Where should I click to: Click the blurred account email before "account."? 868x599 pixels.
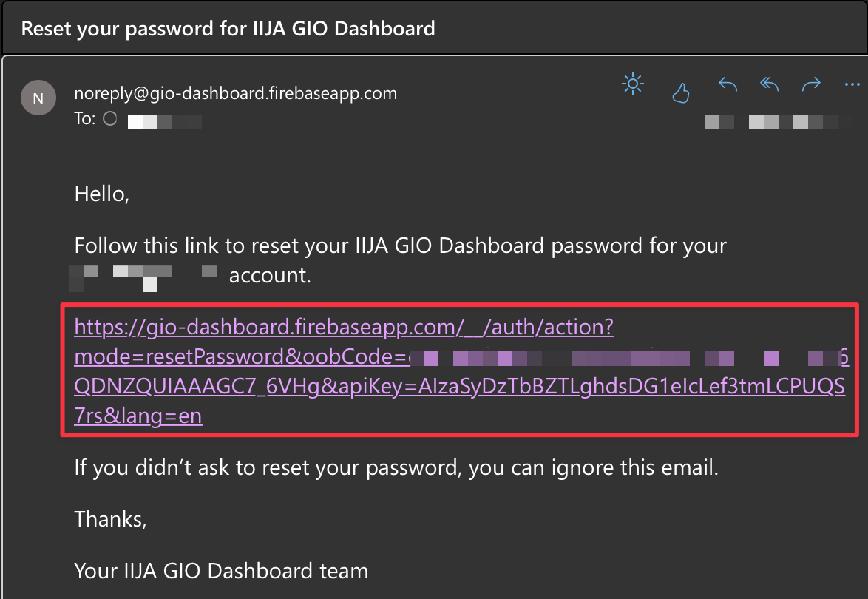[143, 278]
